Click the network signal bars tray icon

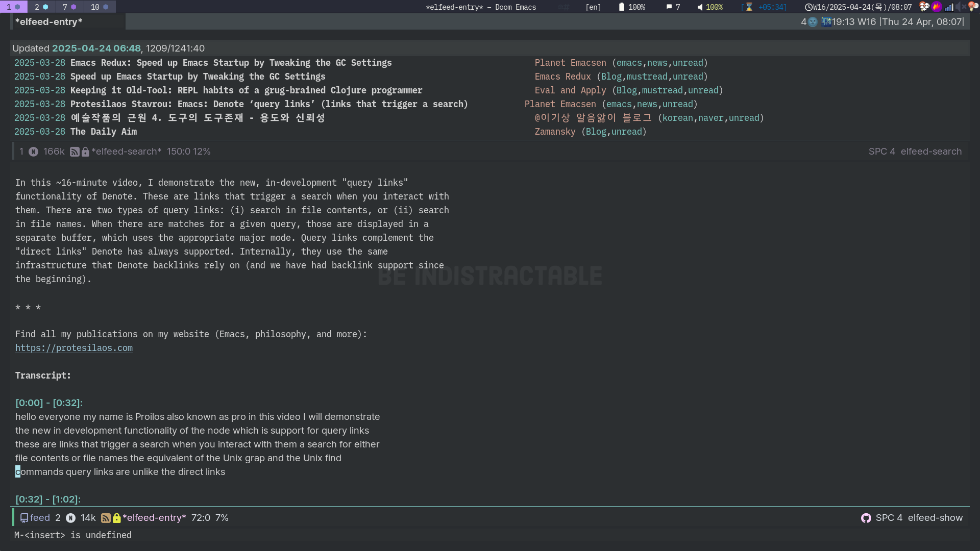coord(949,7)
